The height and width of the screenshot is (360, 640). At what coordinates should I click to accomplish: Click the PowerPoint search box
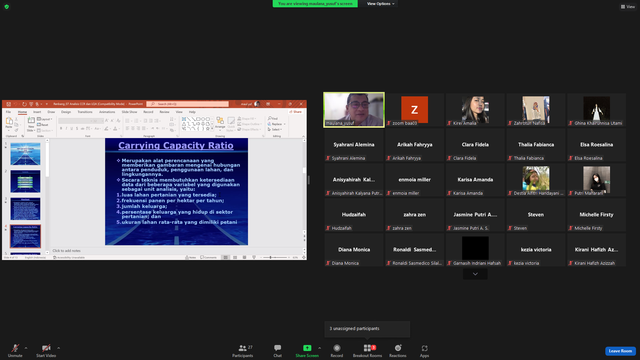(x=187, y=104)
